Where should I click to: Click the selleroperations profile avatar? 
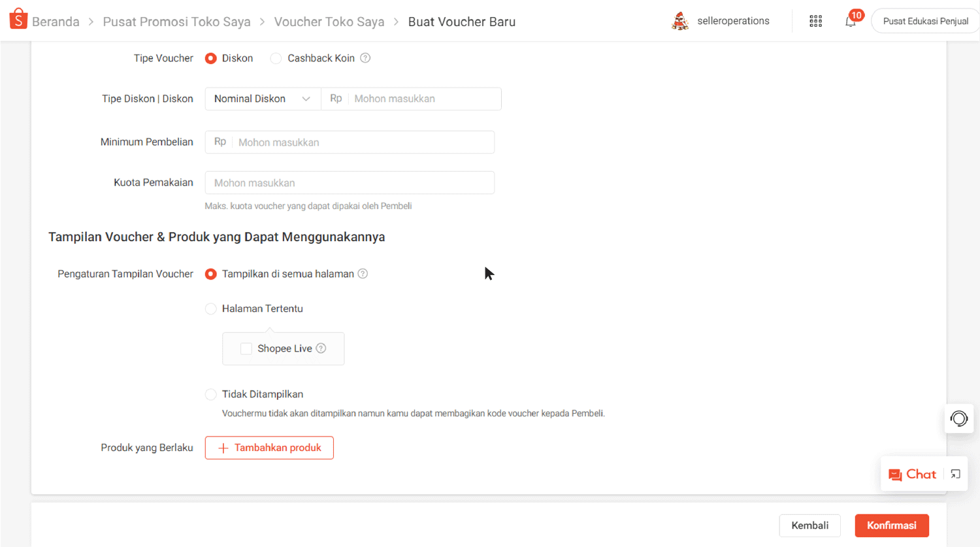[x=680, y=21]
